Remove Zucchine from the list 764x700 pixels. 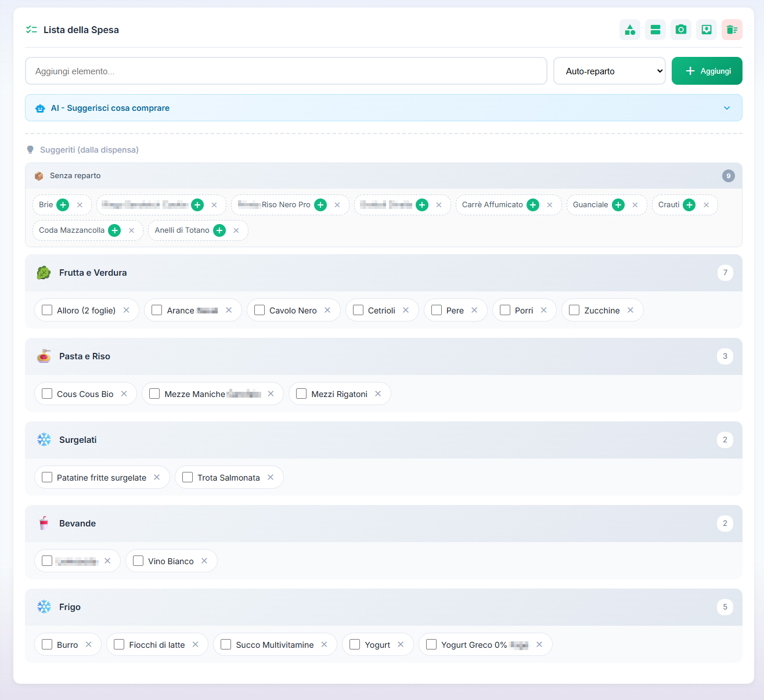(630, 310)
